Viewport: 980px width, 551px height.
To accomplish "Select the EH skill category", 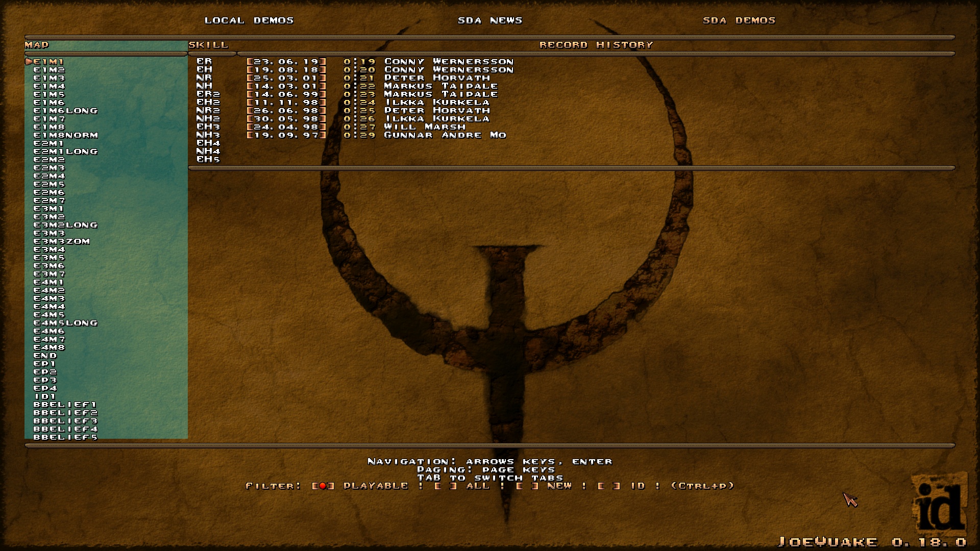I will pyautogui.click(x=204, y=69).
